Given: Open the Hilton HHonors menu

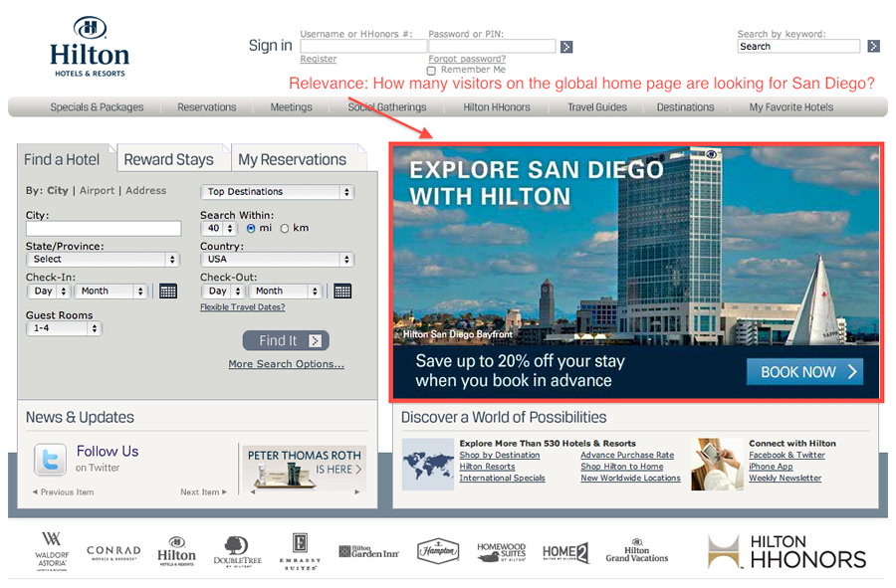Looking at the screenshot, I should point(497,107).
